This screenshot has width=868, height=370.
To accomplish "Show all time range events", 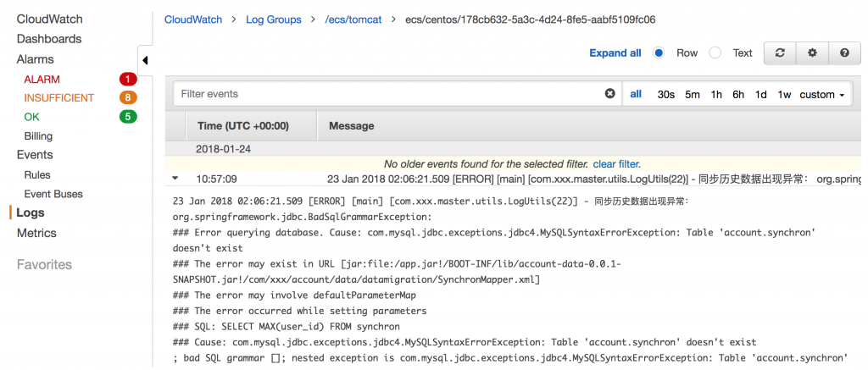I will 636,94.
